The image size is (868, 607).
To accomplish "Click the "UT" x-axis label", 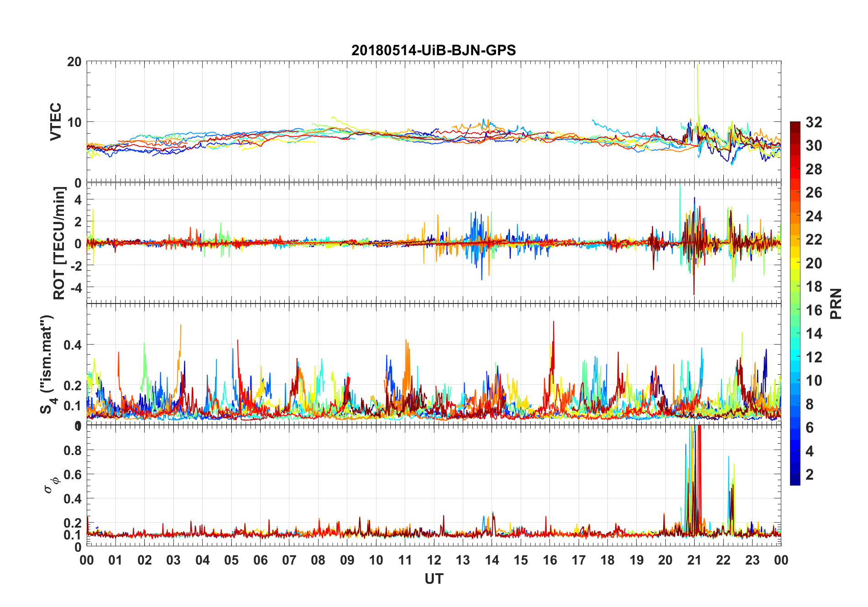I will tap(434, 579).
